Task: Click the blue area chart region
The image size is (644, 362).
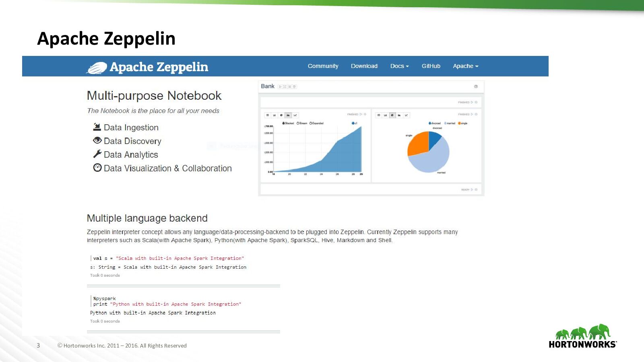Action: click(342, 157)
